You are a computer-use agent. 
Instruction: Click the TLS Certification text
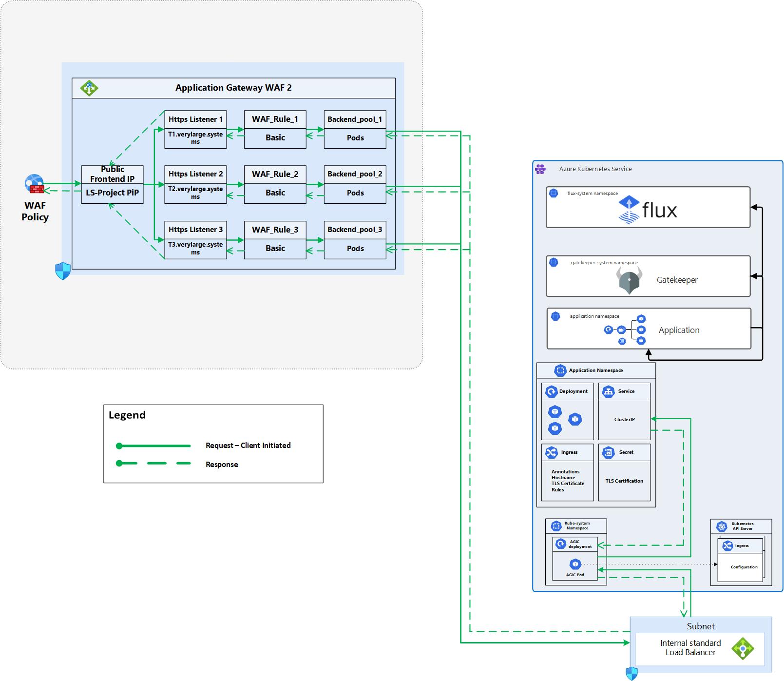tap(624, 481)
